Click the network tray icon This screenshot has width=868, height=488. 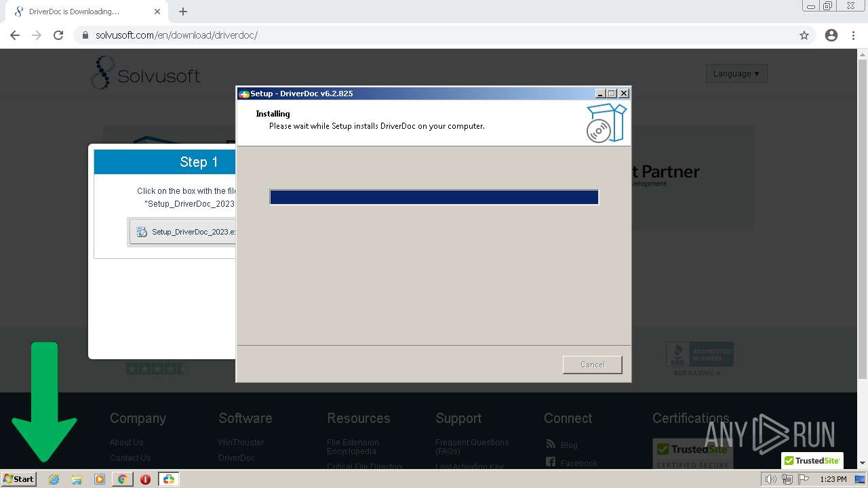(787, 479)
